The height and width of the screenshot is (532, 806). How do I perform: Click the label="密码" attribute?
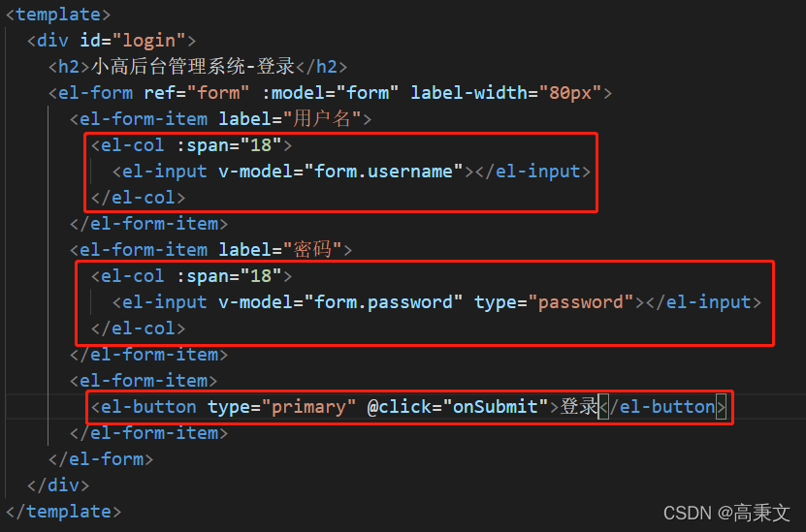tap(280, 250)
